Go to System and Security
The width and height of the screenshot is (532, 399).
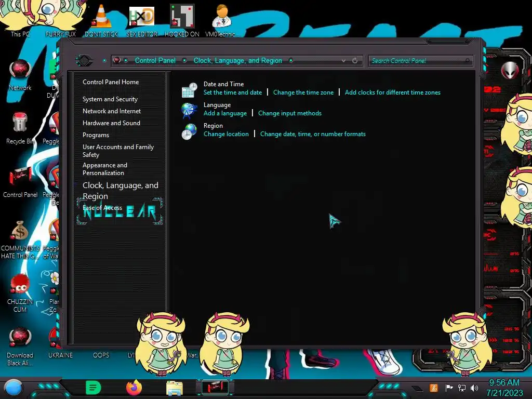pyautogui.click(x=110, y=99)
